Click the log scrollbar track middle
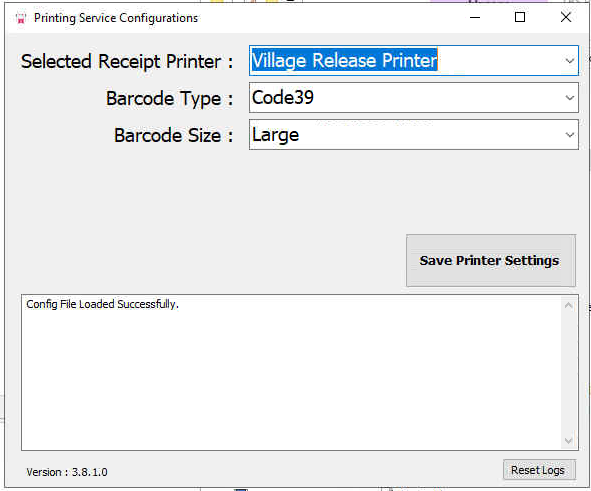 pos(568,373)
